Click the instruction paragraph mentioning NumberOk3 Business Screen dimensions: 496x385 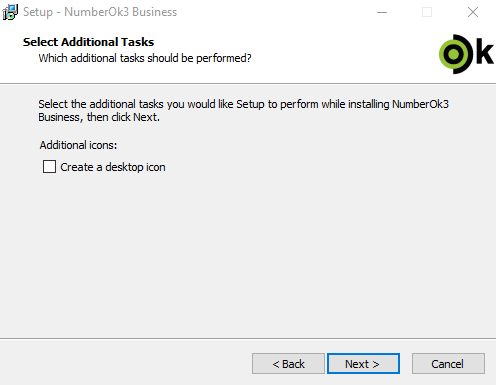(243, 110)
